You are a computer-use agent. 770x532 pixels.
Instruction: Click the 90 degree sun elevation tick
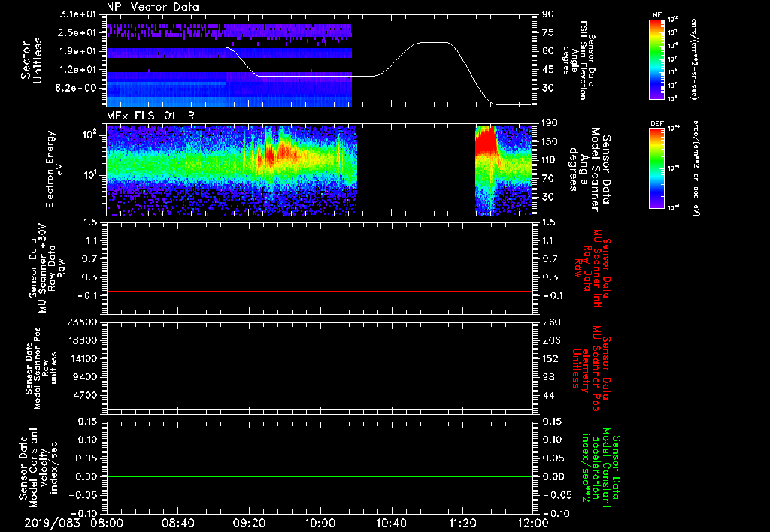click(548, 14)
